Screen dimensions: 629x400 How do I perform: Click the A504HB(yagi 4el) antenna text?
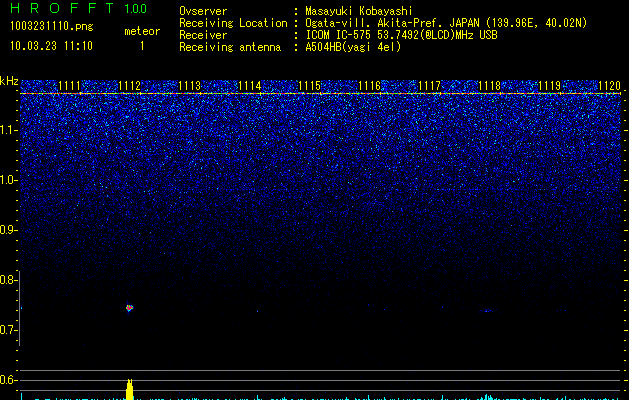pyautogui.click(x=353, y=47)
